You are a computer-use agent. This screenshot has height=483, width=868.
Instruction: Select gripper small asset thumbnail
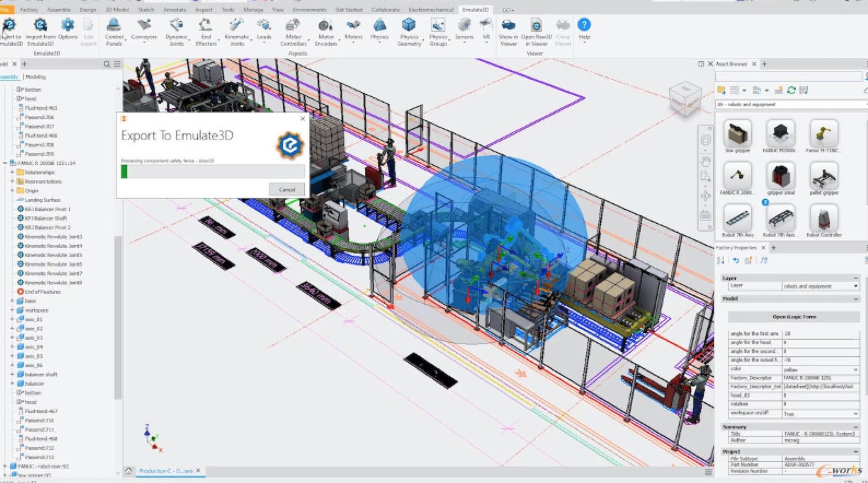click(x=780, y=175)
